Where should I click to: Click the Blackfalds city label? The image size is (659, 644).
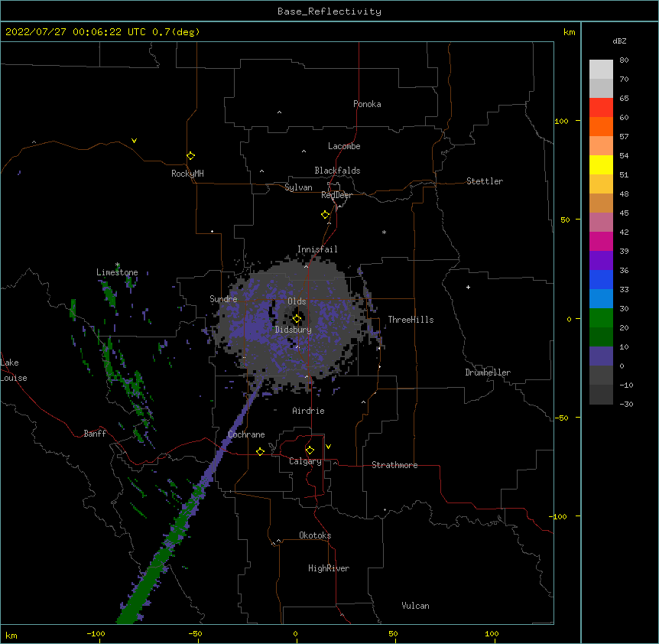click(x=337, y=171)
